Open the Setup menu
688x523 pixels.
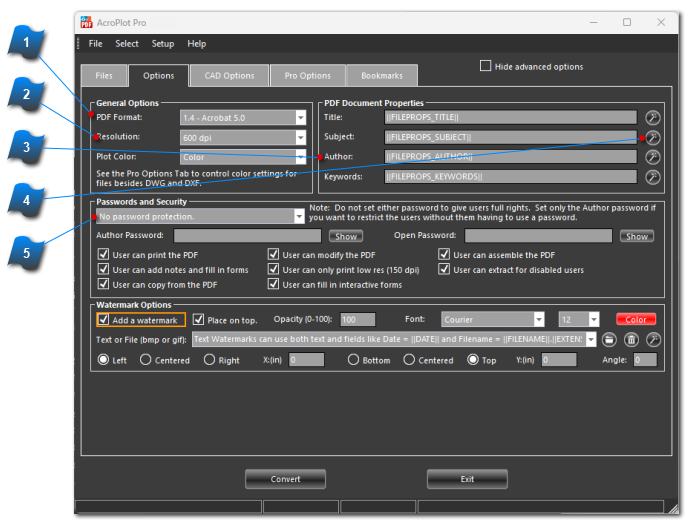pyautogui.click(x=163, y=44)
